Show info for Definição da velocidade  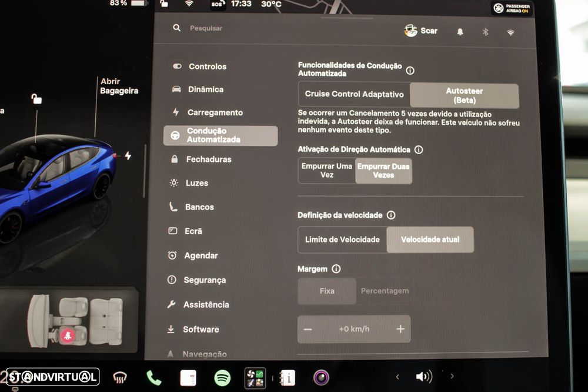point(391,215)
